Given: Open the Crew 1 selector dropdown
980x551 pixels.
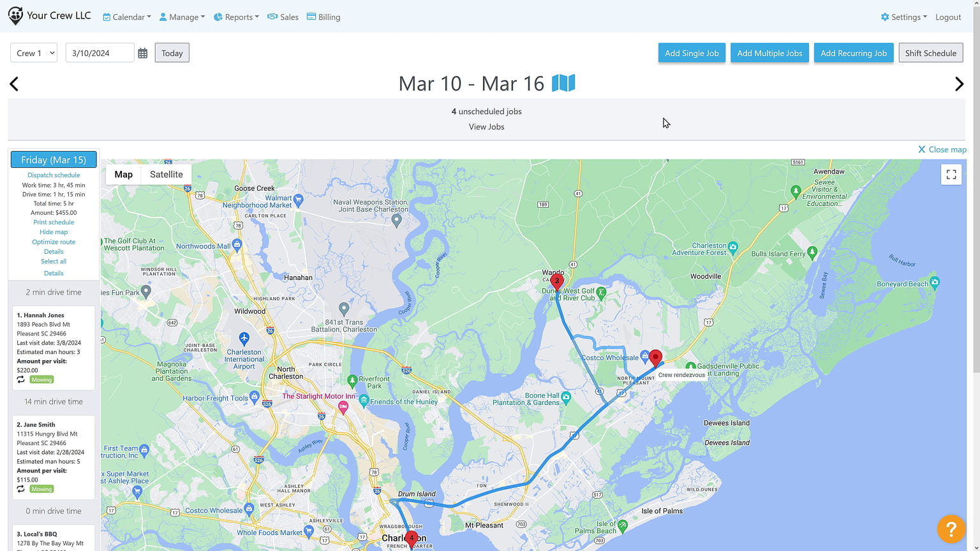Looking at the screenshot, I should pyautogui.click(x=34, y=53).
